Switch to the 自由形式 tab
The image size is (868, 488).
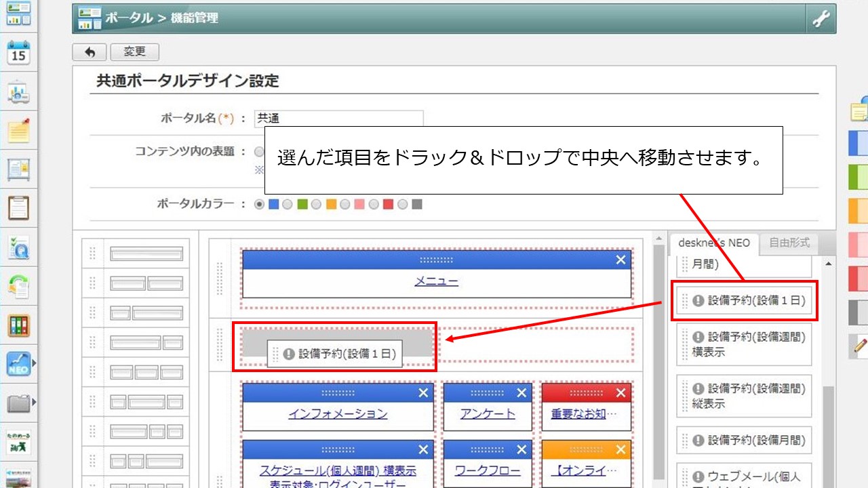(x=789, y=243)
